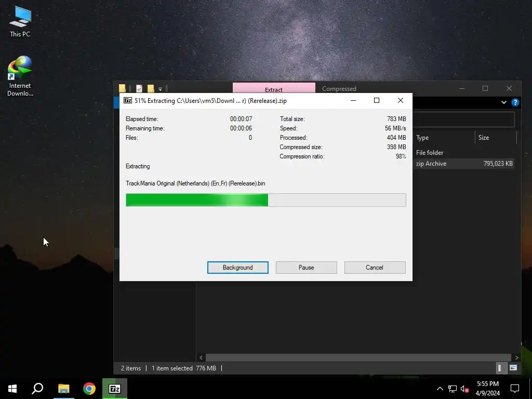This screenshot has height=399, width=532.
Task: Click the Remaining time value 00:00:06
Action: [241, 128]
